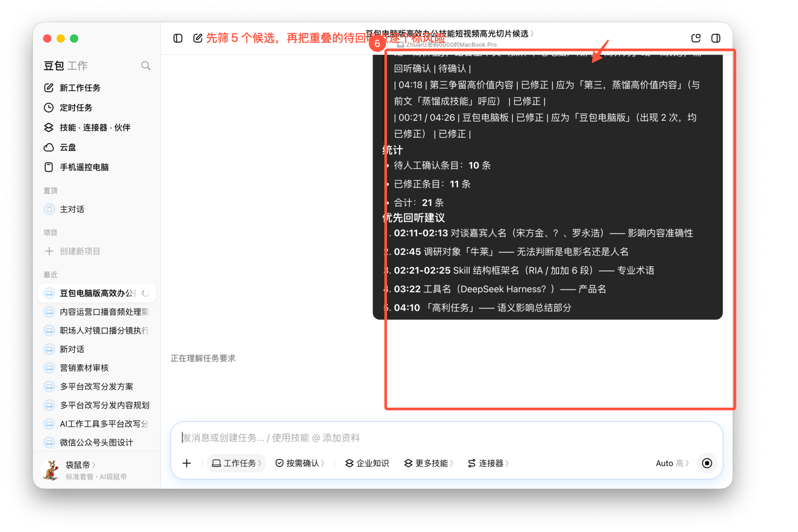Open 工作任务 mode dropdown

[236, 463]
